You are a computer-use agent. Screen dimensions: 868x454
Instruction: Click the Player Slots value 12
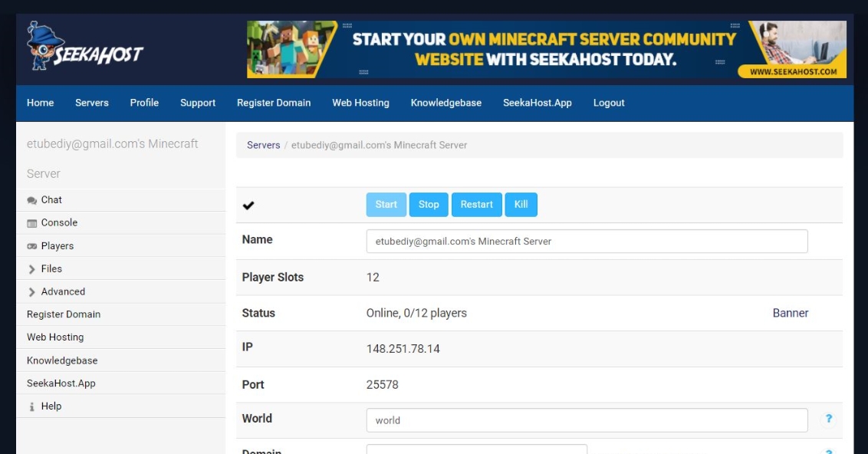(373, 278)
